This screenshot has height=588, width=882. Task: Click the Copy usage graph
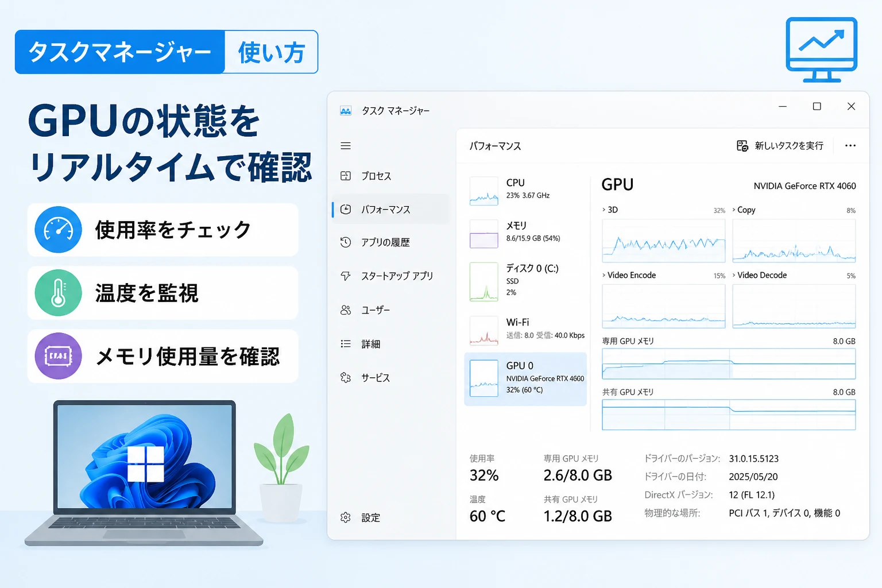794,241
